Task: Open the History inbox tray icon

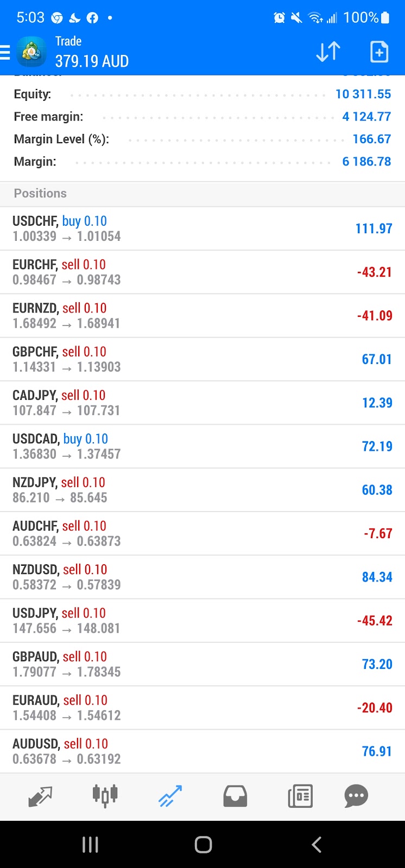Action: [235, 796]
